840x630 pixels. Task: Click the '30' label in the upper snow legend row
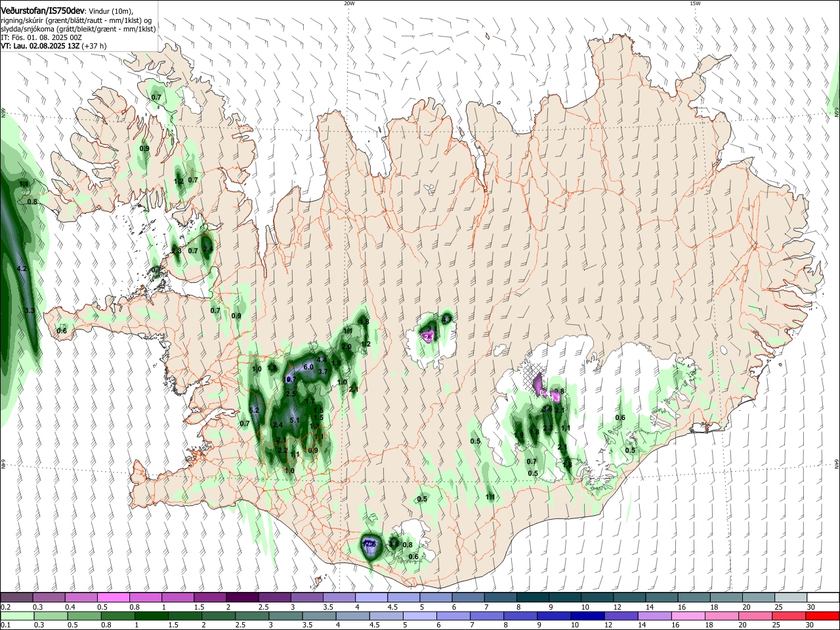tap(810, 608)
